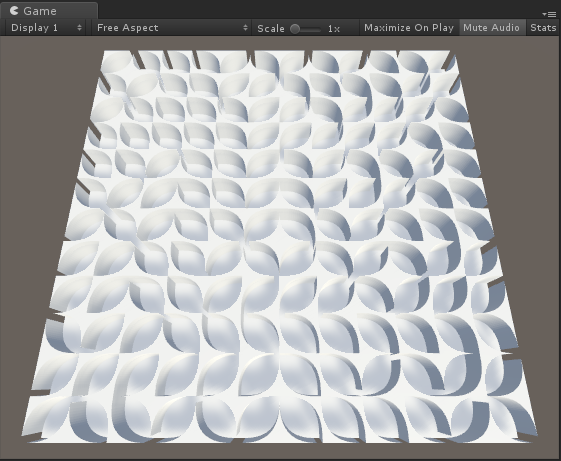Click the small triangle beside the panel menu lines
This screenshot has width=561, height=461.
[x=544, y=14]
